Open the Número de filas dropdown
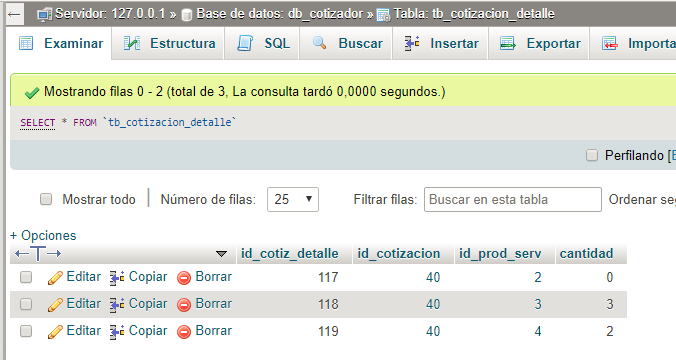This screenshot has width=676, height=360. point(293,199)
